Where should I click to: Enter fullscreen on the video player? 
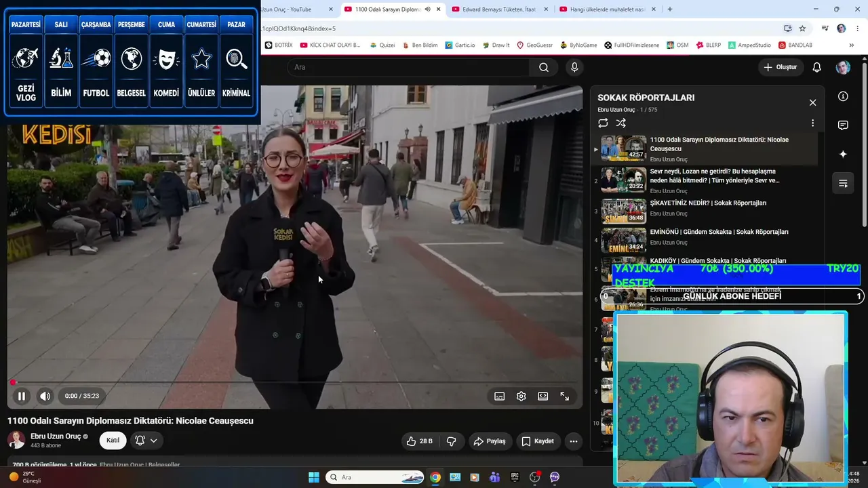point(564,396)
